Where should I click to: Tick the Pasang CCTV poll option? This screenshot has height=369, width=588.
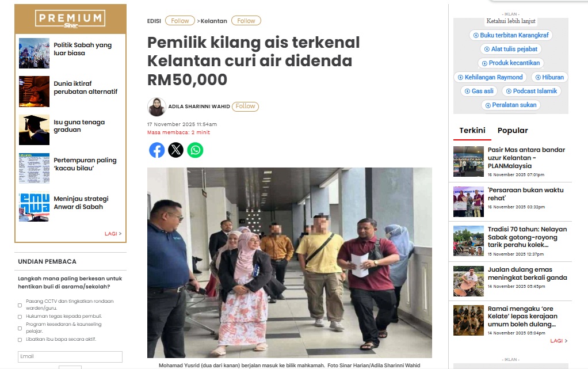(20, 305)
